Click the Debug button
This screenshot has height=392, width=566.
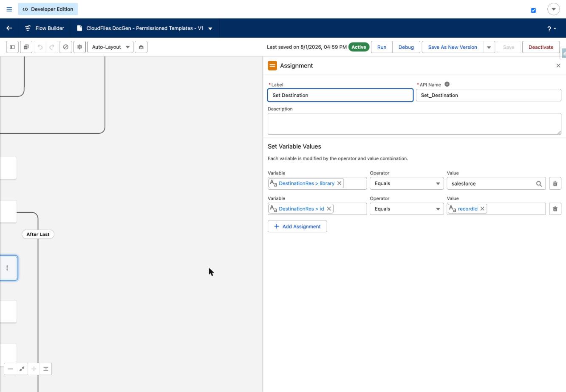(x=406, y=47)
